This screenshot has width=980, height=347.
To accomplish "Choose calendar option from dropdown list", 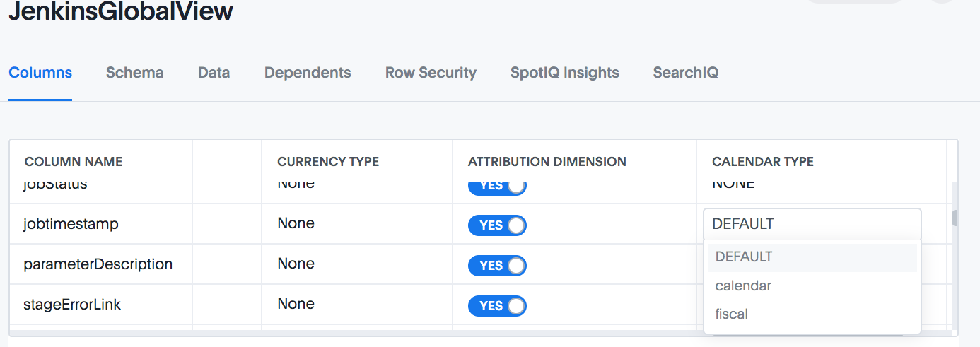I will 812,286.
